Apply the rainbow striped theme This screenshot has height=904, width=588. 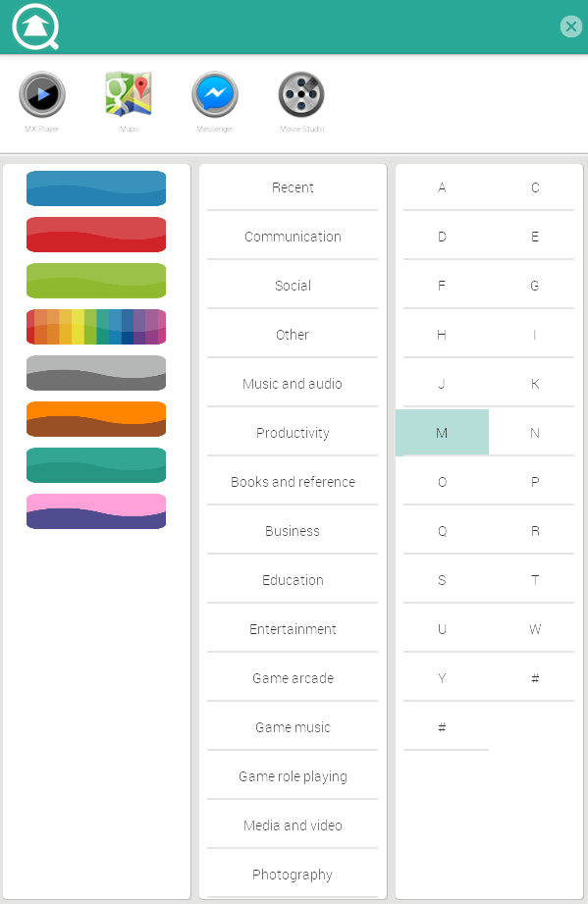click(x=95, y=327)
